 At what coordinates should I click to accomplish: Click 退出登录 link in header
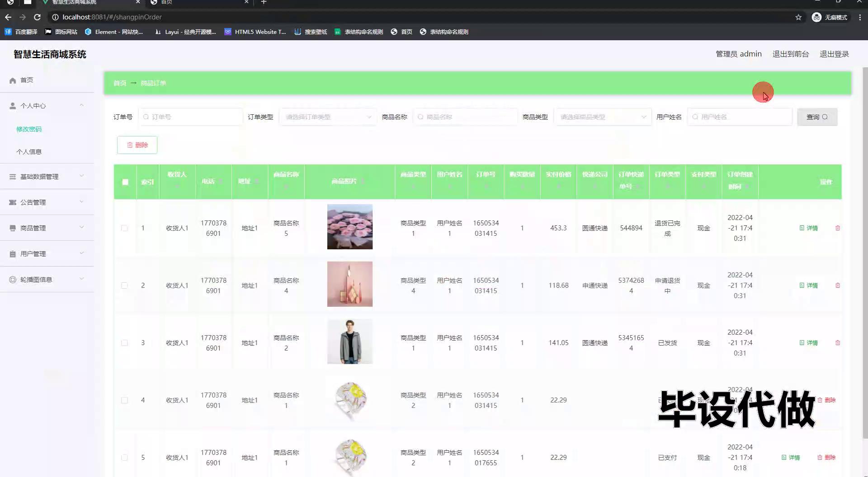(x=834, y=54)
